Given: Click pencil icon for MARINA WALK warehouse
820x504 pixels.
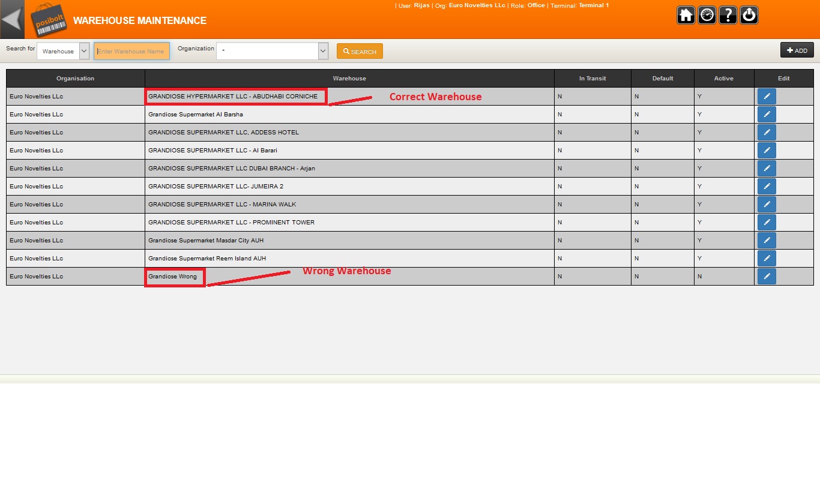Looking at the screenshot, I should (767, 205).
